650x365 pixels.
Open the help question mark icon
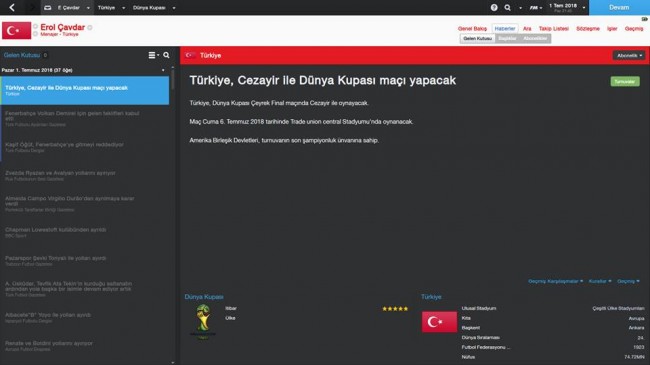[494, 7]
